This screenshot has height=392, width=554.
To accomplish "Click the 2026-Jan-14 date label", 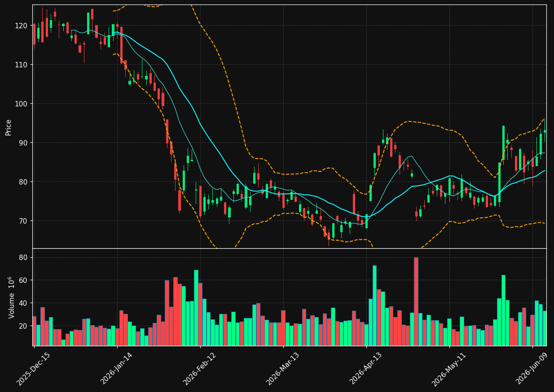I will click(x=117, y=369).
